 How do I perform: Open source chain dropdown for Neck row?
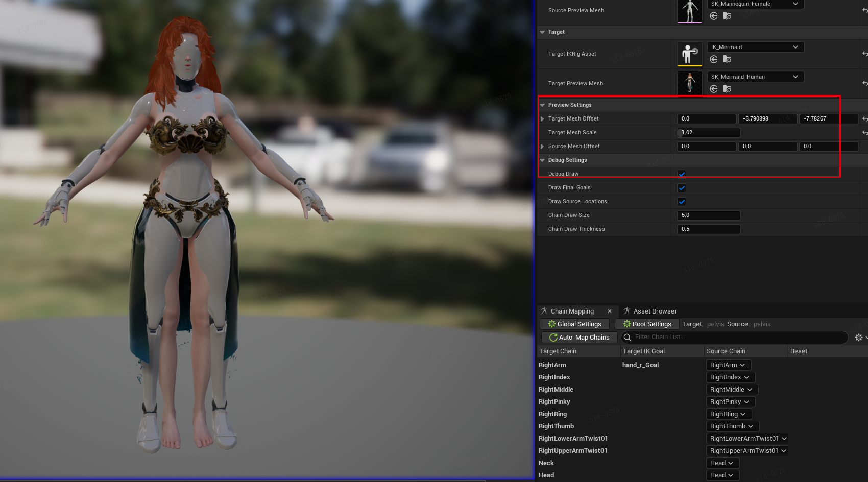[723, 463]
